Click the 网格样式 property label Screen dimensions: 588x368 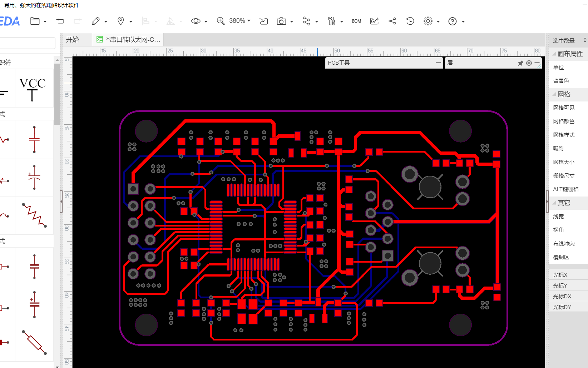564,135
